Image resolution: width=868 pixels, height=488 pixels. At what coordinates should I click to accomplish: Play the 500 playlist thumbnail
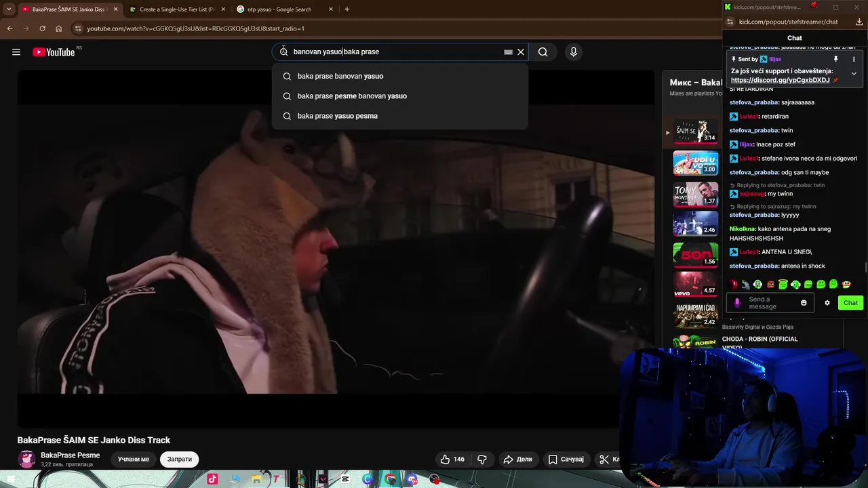tap(695, 255)
